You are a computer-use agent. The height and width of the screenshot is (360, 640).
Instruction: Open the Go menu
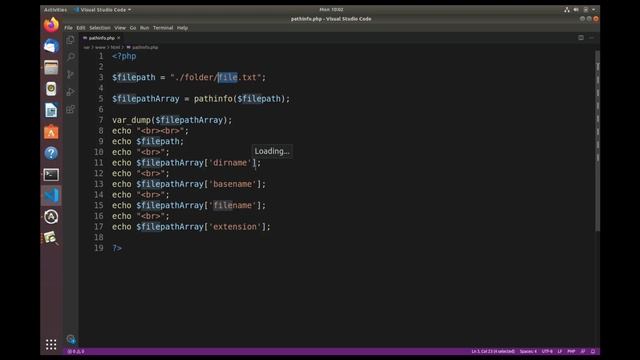pos(133,28)
